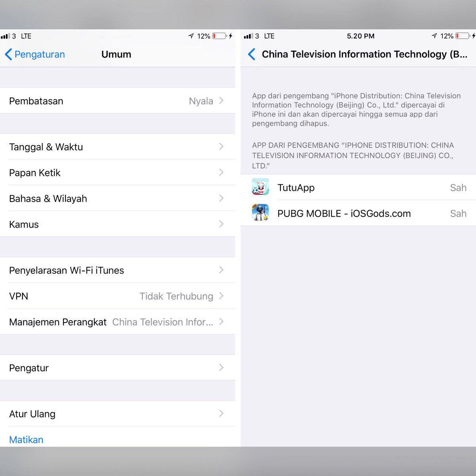This screenshot has width=476, height=476.
Task: Tap the TutuApp row name
Action: [296, 188]
